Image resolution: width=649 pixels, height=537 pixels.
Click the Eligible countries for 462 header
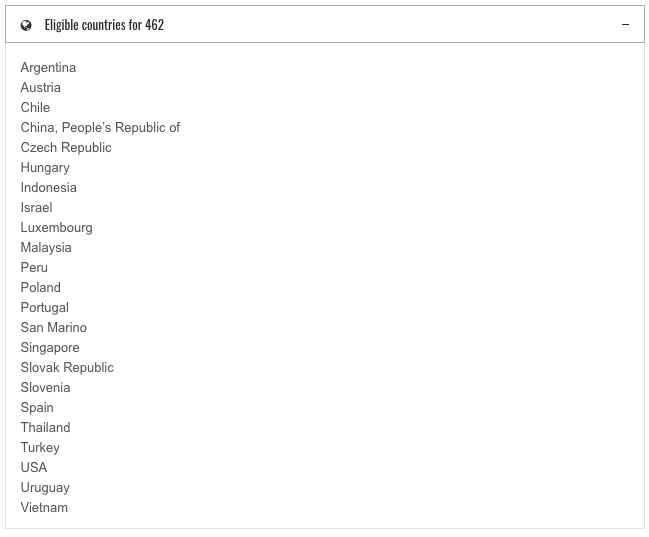[x=104, y=25]
